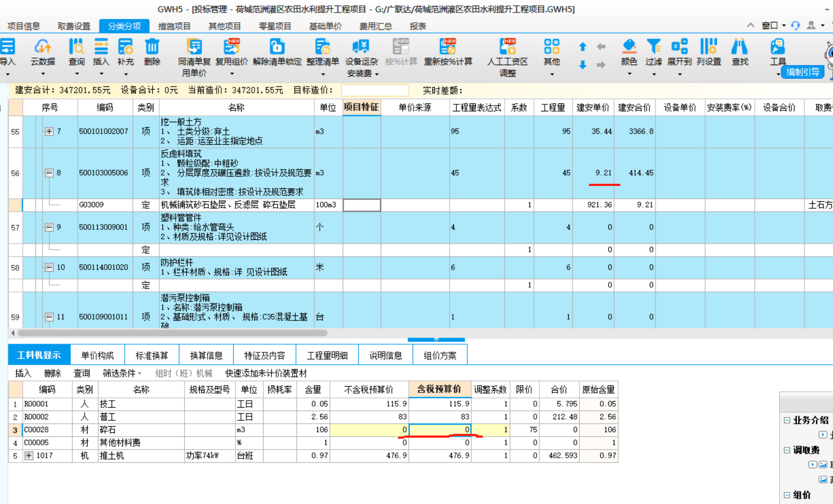
Task: Click the horizontal scrollbar of the main table
Action: point(172,333)
